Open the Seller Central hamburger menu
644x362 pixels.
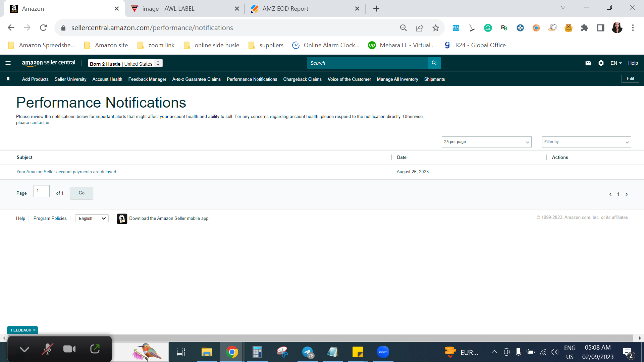click(8, 63)
